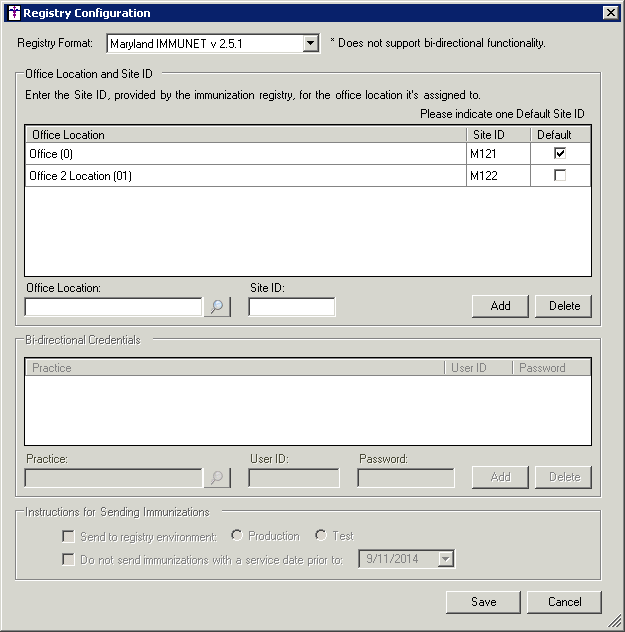Cancel the registry configuration dialog
Viewport: 625px width, 632px height.
(x=564, y=601)
